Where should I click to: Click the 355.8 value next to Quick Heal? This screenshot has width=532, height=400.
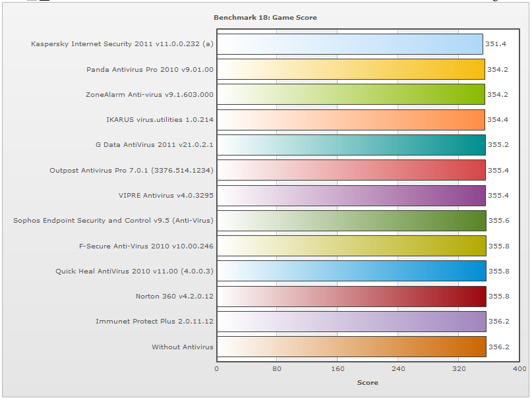pyautogui.click(x=499, y=271)
